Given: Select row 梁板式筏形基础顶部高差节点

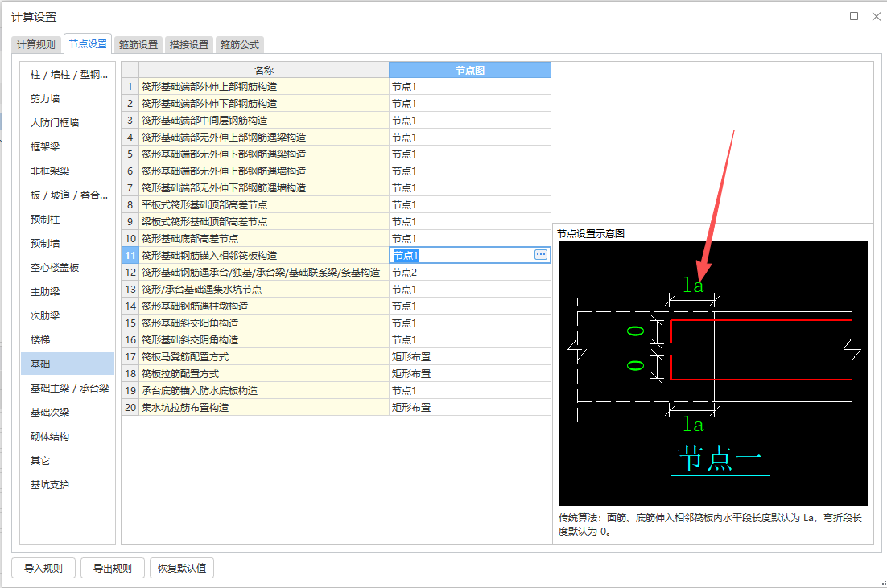Looking at the screenshot, I should pos(264,222).
